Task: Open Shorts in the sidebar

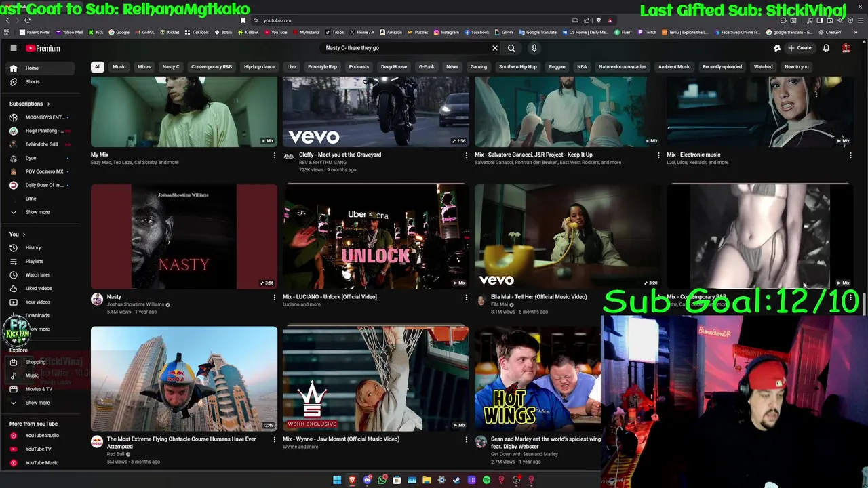Action: [41, 81]
